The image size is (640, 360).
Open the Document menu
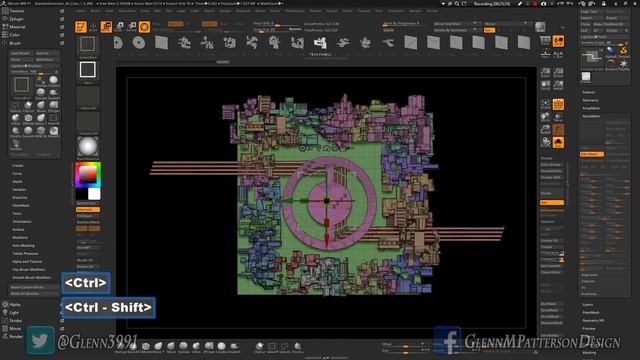coord(127,11)
